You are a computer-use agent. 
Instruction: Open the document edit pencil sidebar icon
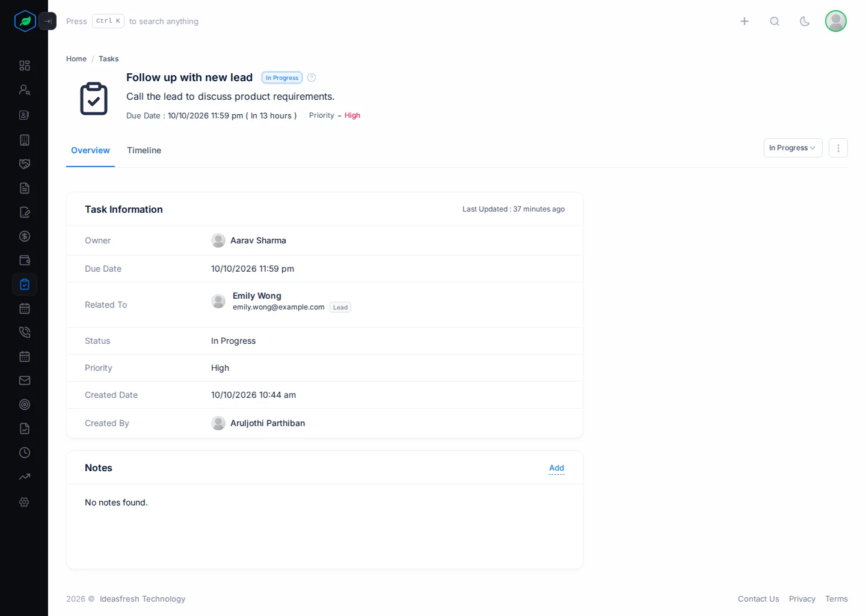(x=25, y=212)
